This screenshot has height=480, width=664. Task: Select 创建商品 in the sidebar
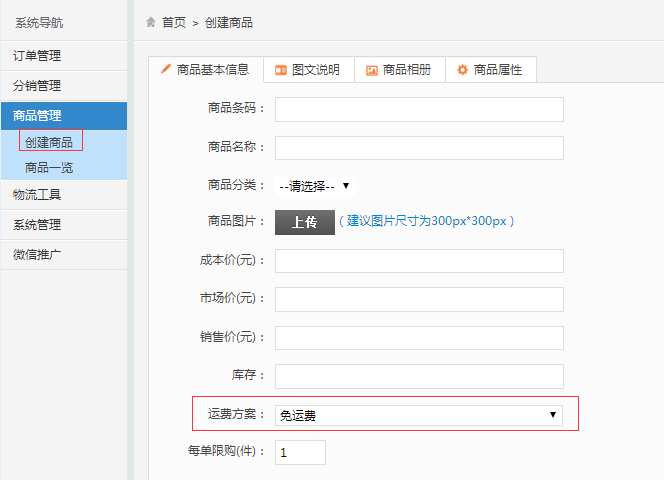pyautogui.click(x=49, y=142)
